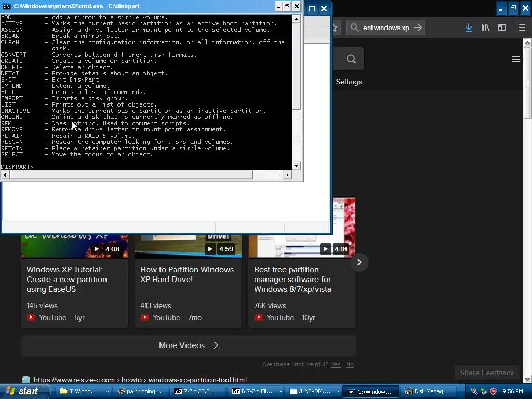Image resolution: width=532 pixels, height=399 pixels.
Task: Click the 'SELECT' command row in diskpart
Action: [x=77, y=154]
